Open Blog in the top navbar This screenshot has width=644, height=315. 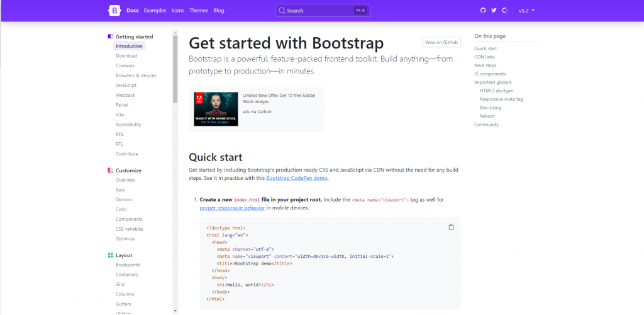point(219,10)
